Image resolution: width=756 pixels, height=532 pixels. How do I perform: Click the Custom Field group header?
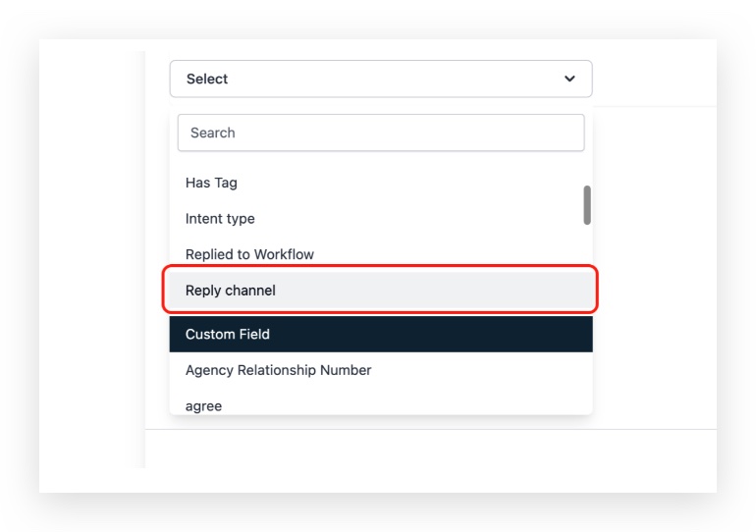tap(381, 334)
